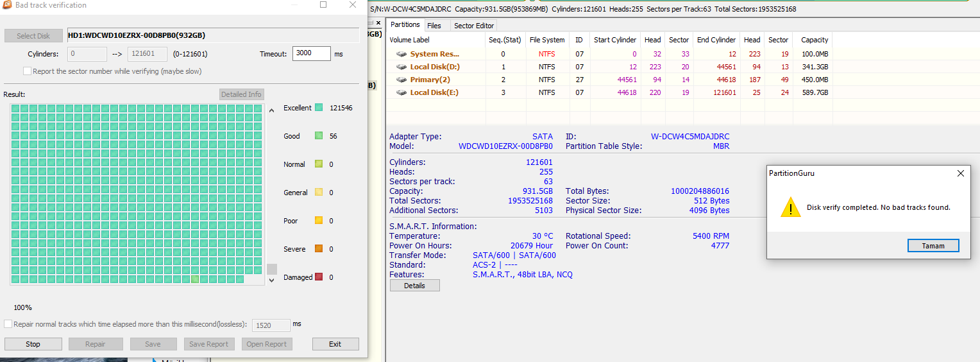Image resolution: width=980 pixels, height=362 pixels.
Task: Exit the Bad track verification dialog
Action: click(335, 344)
